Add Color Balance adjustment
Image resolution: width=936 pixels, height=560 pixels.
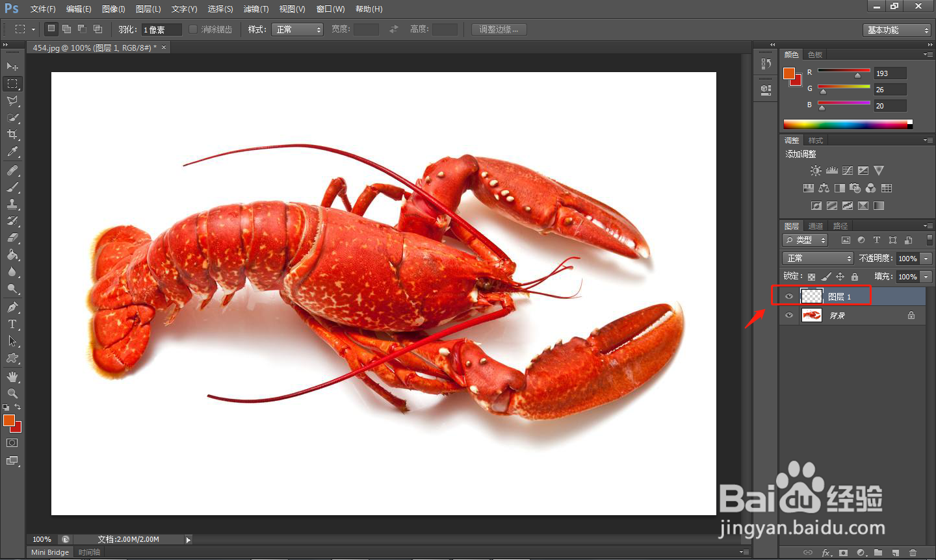coord(824,188)
